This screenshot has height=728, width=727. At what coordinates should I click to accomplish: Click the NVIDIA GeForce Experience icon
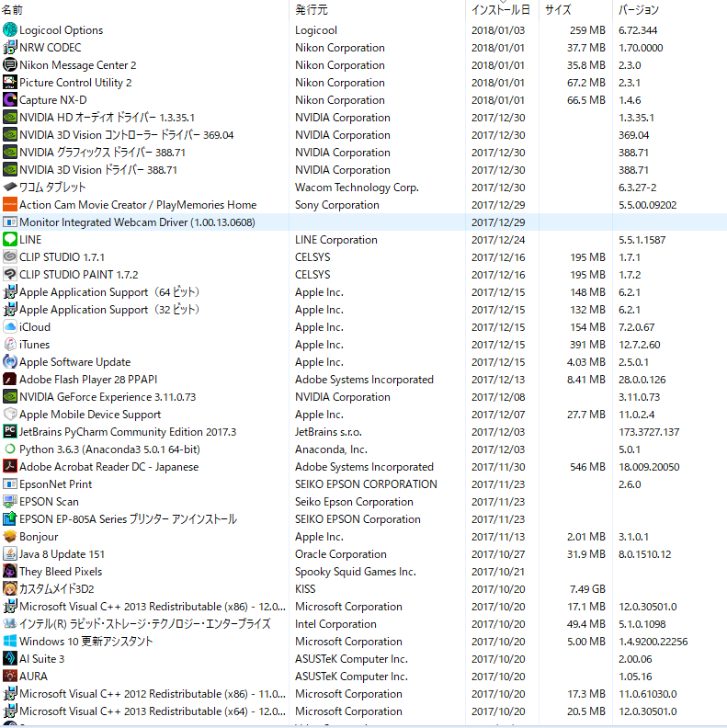[10, 397]
